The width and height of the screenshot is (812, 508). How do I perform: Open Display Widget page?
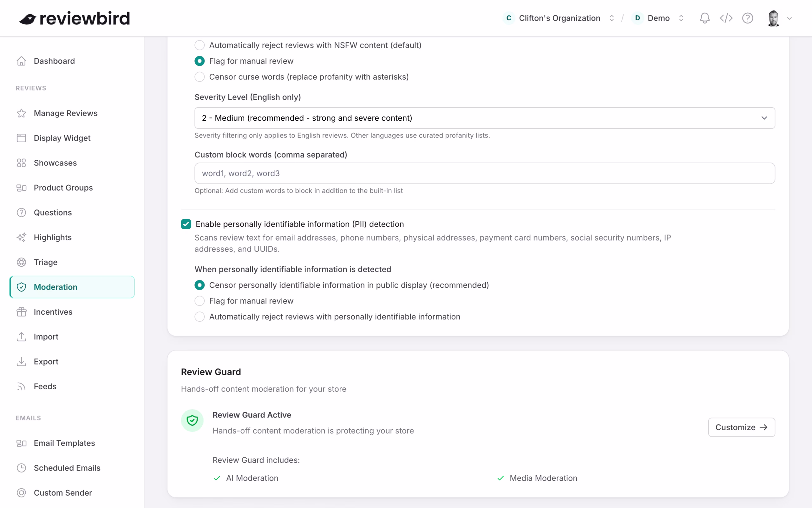[72, 138]
